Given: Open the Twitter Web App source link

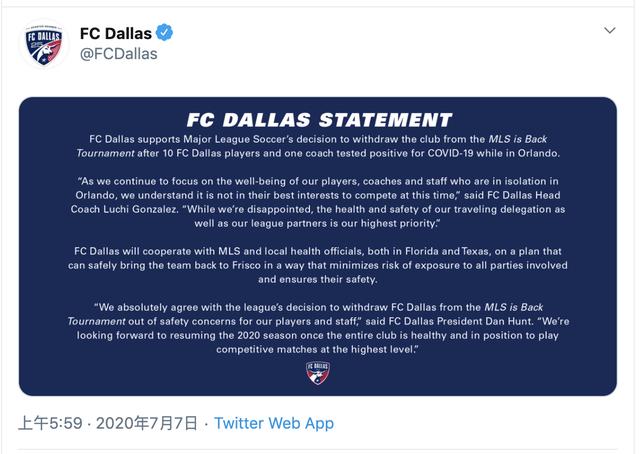Looking at the screenshot, I should tap(274, 423).
